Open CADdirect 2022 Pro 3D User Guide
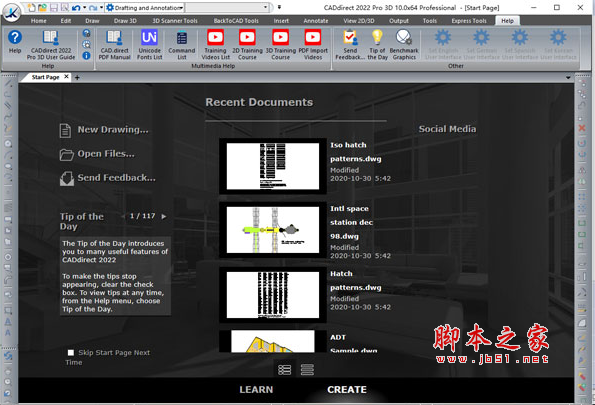The width and height of the screenshot is (595, 405). (51, 44)
